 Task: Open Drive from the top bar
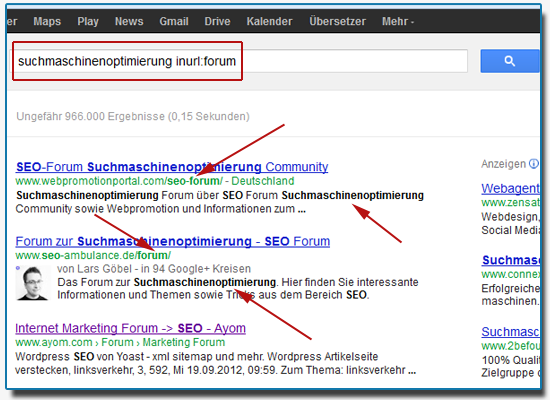[217, 21]
